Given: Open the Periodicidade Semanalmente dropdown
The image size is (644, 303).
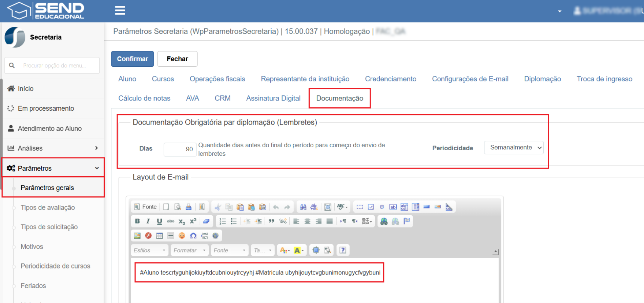Looking at the screenshot, I should pos(514,148).
